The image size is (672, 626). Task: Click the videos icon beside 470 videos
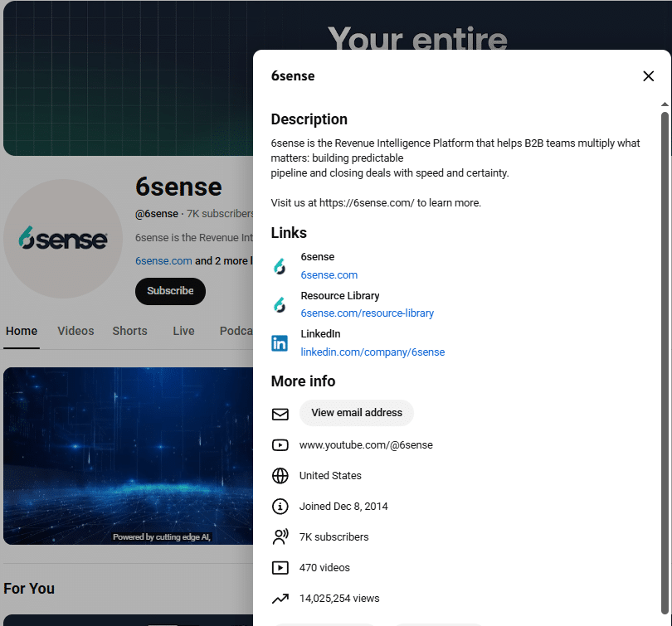280,567
